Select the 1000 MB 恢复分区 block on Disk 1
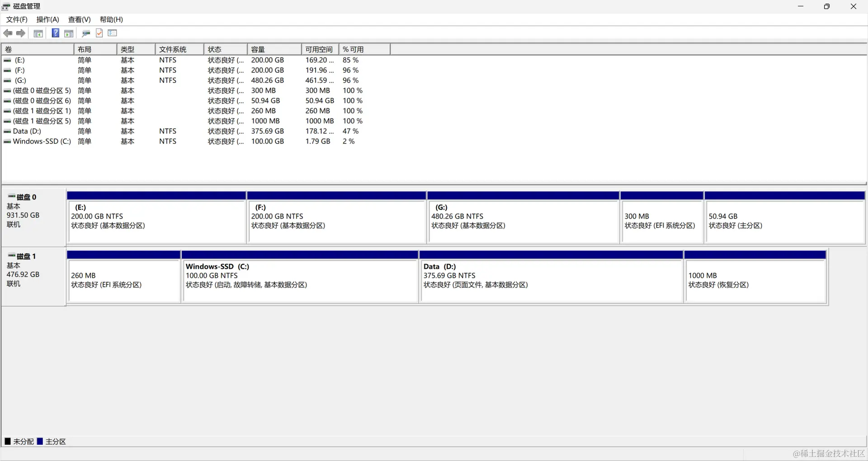This screenshot has height=461, width=868. click(x=755, y=277)
